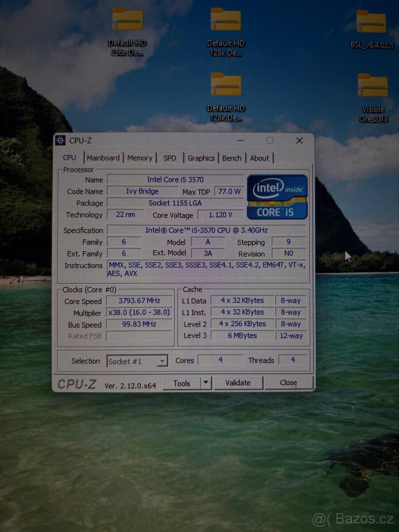Open the Bench tab
Viewport: 399px width, 532px height.
click(232, 158)
